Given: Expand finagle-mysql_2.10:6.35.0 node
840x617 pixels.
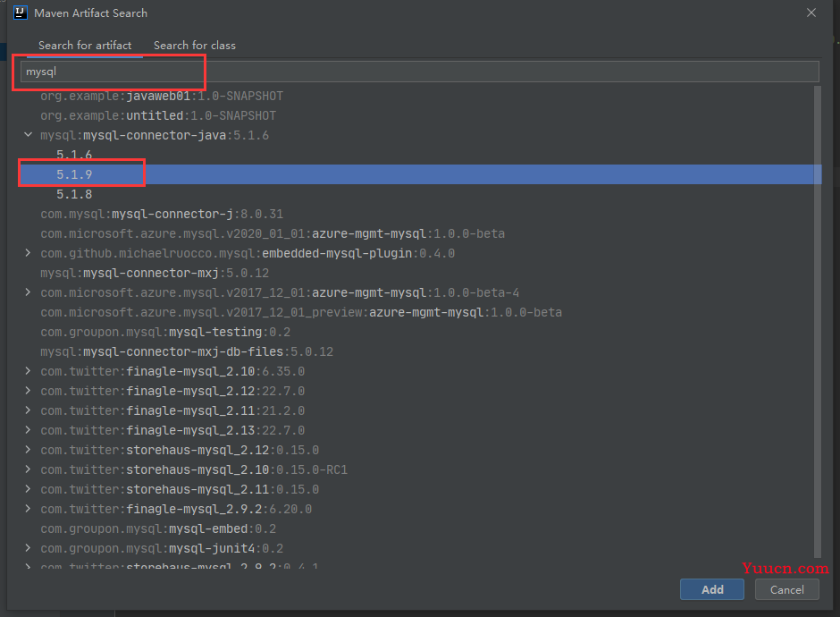Looking at the screenshot, I should (28, 371).
